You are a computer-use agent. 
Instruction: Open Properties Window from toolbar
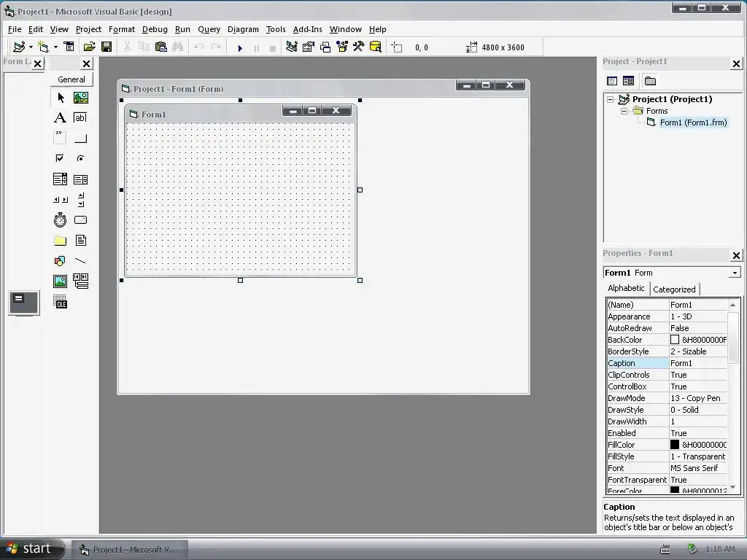click(x=309, y=47)
